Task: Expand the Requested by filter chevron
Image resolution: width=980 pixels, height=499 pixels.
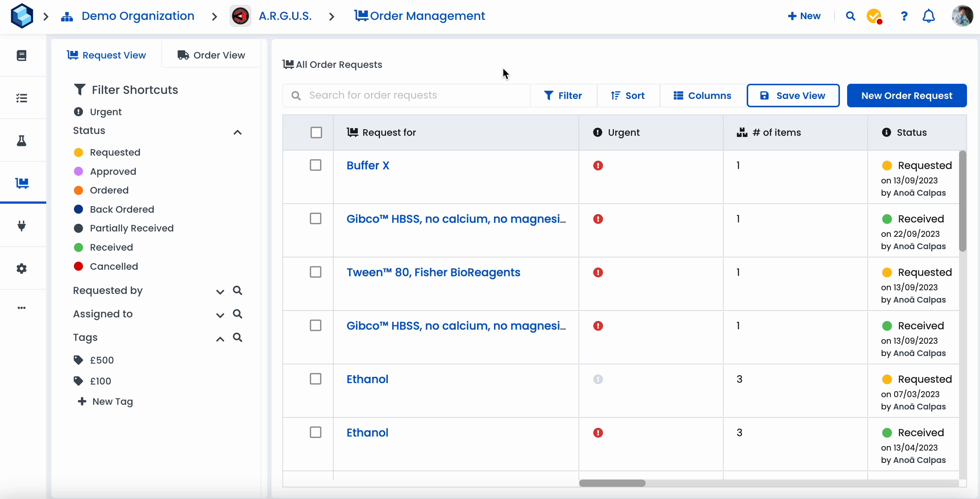Action: pyautogui.click(x=220, y=292)
